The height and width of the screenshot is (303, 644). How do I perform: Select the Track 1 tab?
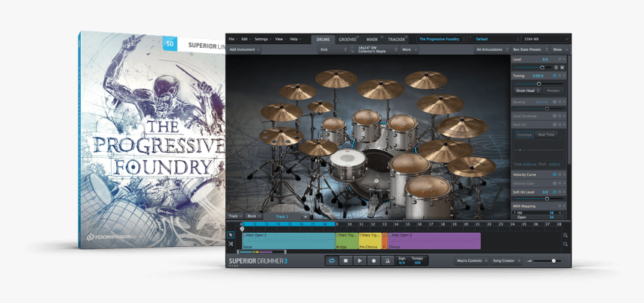[282, 216]
